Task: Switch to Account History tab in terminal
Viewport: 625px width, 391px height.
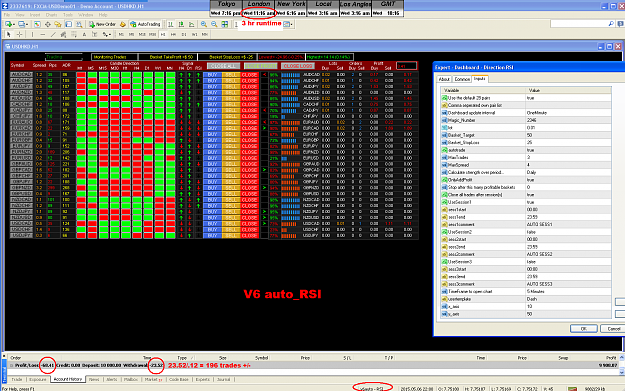Action: click(x=68, y=379)
